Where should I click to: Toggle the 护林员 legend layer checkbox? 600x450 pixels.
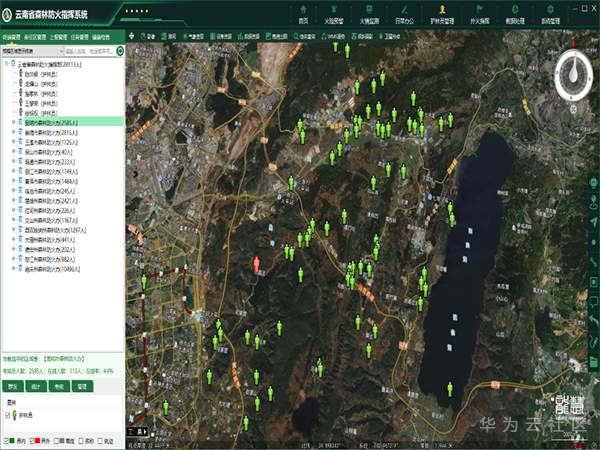[x=9, y=414]
